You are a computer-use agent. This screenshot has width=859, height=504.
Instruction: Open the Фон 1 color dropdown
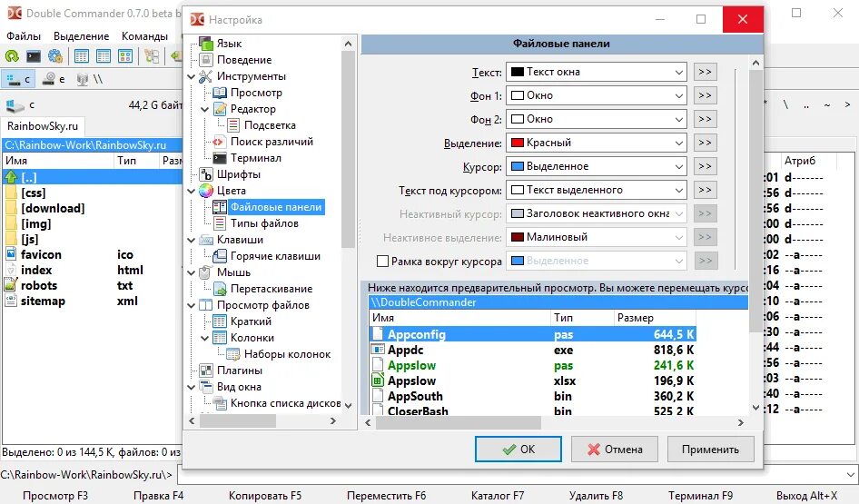tap(596, 95)
